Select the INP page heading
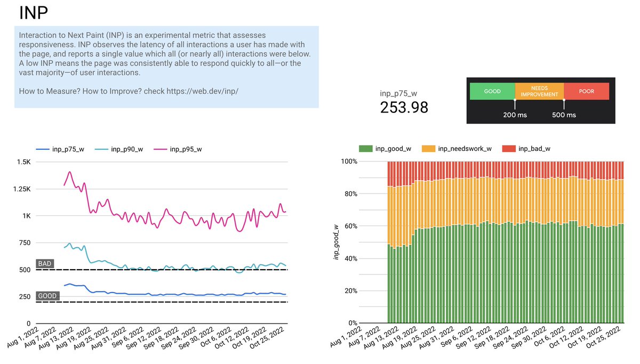The height and width of the screenshot is (364, 640). tap(32, 13)
